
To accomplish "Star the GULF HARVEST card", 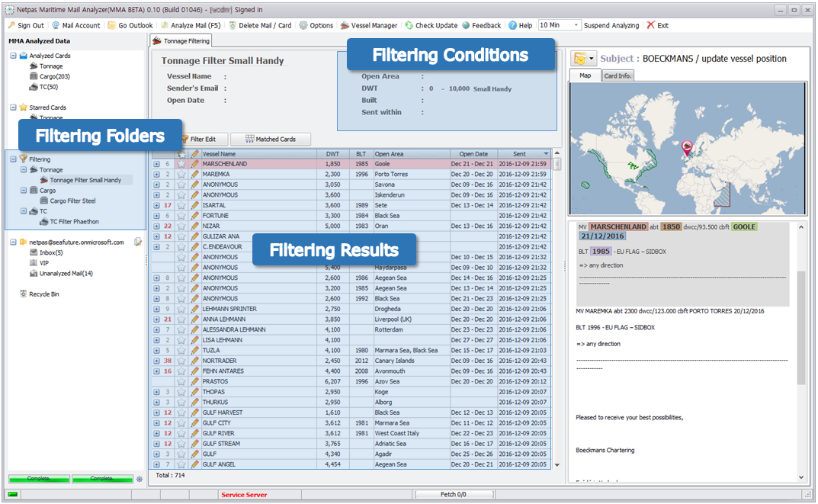I will click(181, 413).
